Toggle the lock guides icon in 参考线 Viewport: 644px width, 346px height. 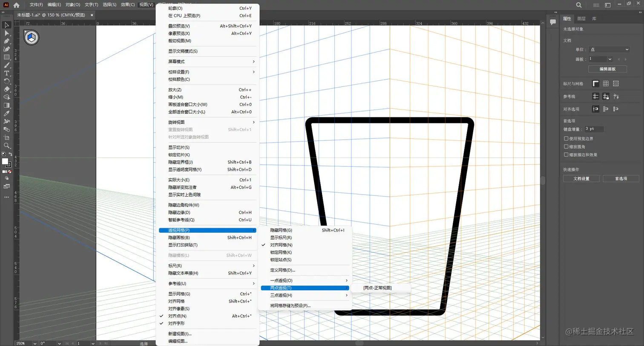point(606,97)
